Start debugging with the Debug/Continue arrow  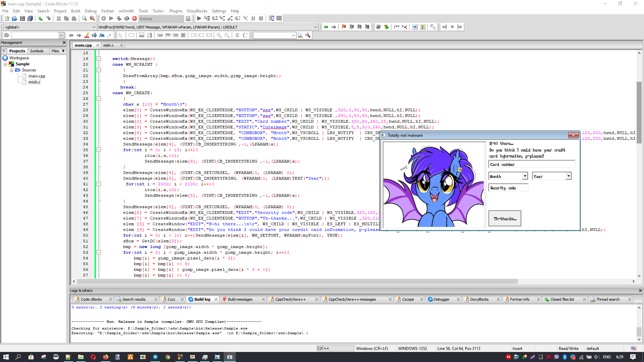click(199, 19)
